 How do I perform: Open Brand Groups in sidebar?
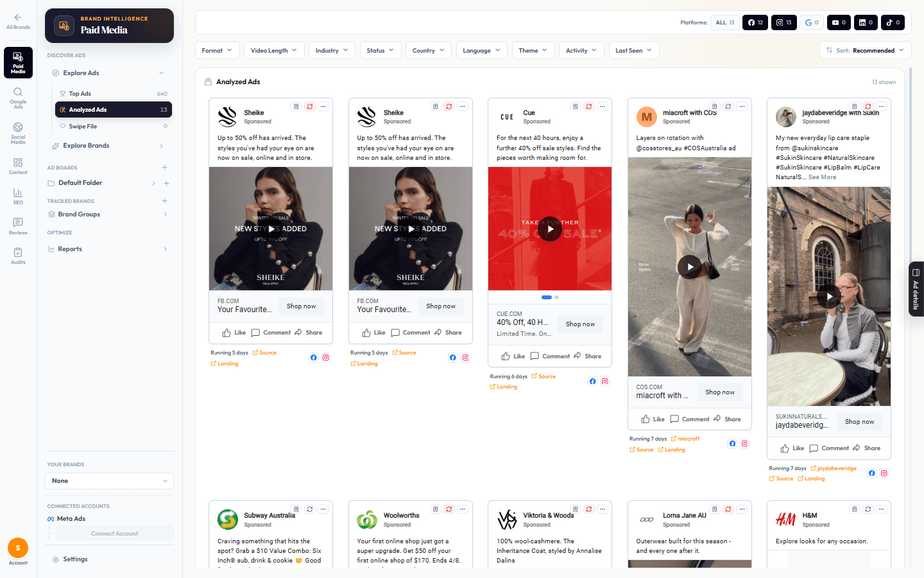coord(109,215)
